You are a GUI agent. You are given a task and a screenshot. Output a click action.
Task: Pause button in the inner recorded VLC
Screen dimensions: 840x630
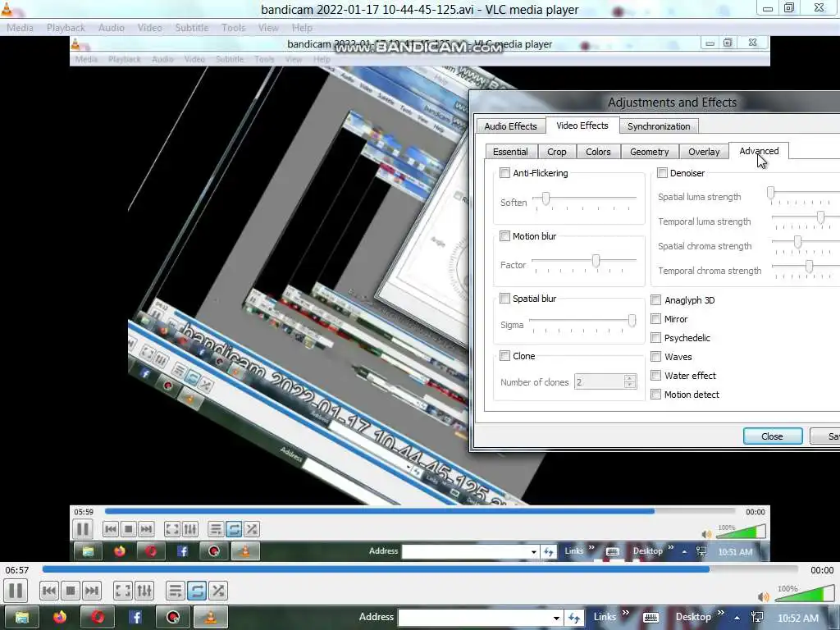pos(83,529)
